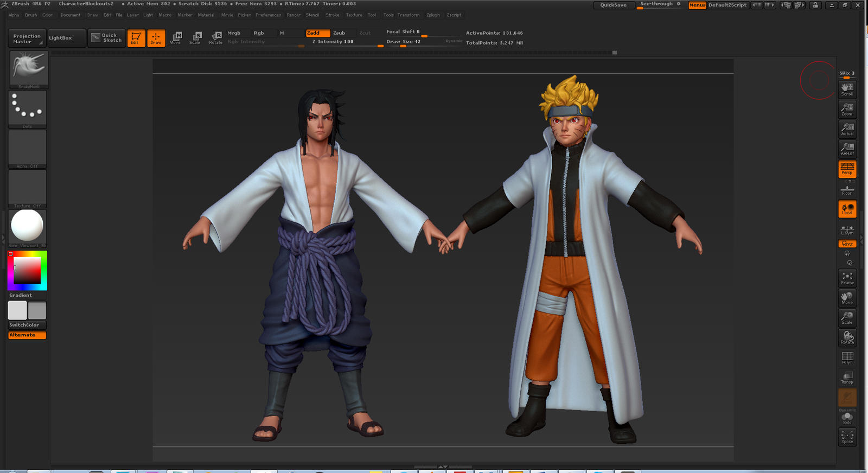
Task: Select the Scale transform in top shelf
Action: [x=195, y=38]
